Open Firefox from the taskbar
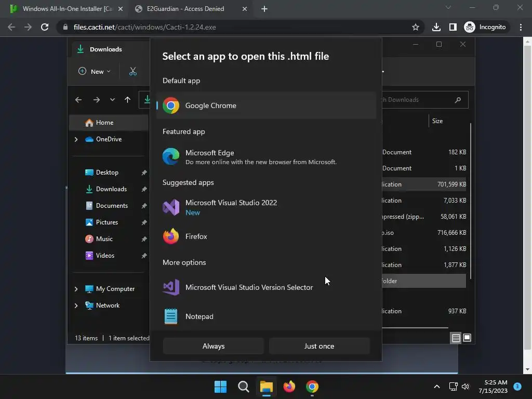 click(x=289, y=387)
